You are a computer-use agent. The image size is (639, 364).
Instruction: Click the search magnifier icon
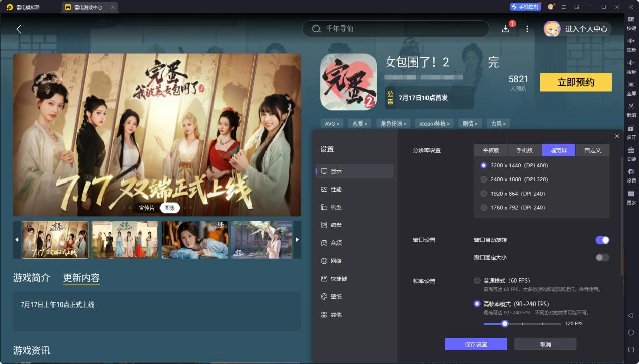coord(316,29)
